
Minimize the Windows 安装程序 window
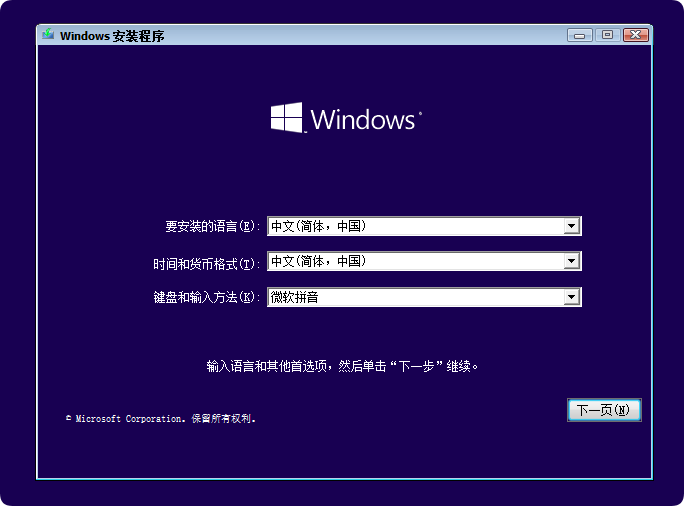point(579,35)
